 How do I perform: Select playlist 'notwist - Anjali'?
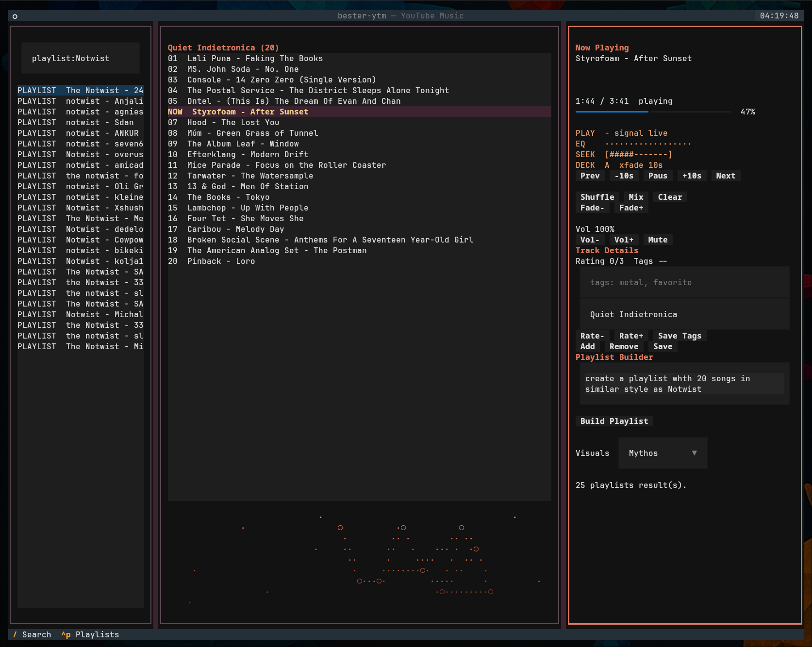coord(81,101)
